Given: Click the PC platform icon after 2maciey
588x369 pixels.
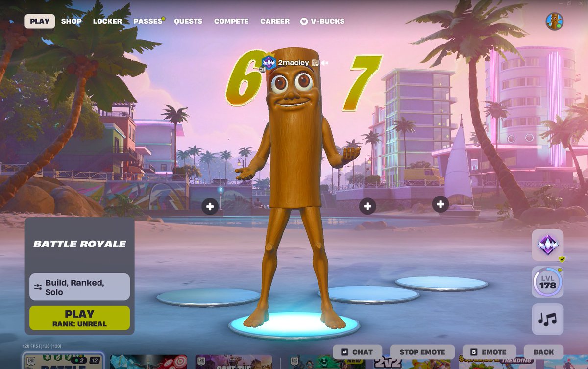Looking at the screenshot, I should coord(316,63).
